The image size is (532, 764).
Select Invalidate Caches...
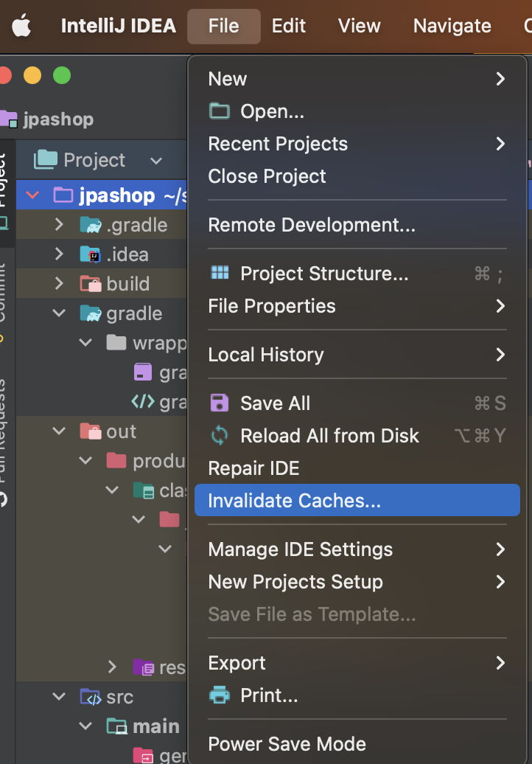point(357,501)
